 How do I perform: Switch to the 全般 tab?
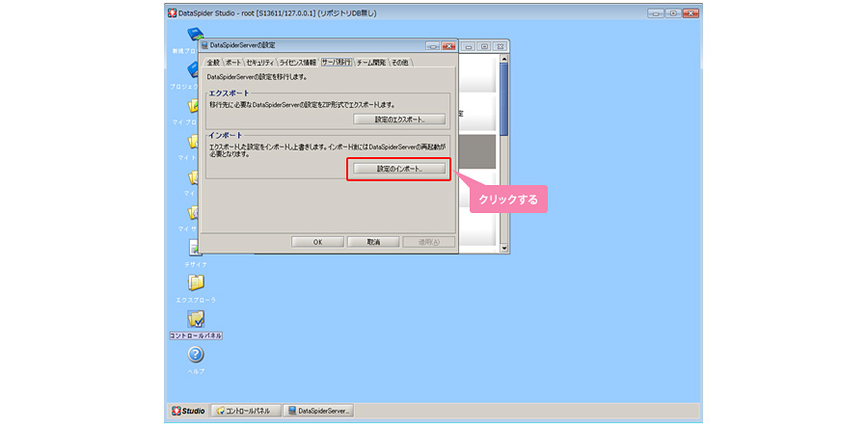tap(213, 62)
